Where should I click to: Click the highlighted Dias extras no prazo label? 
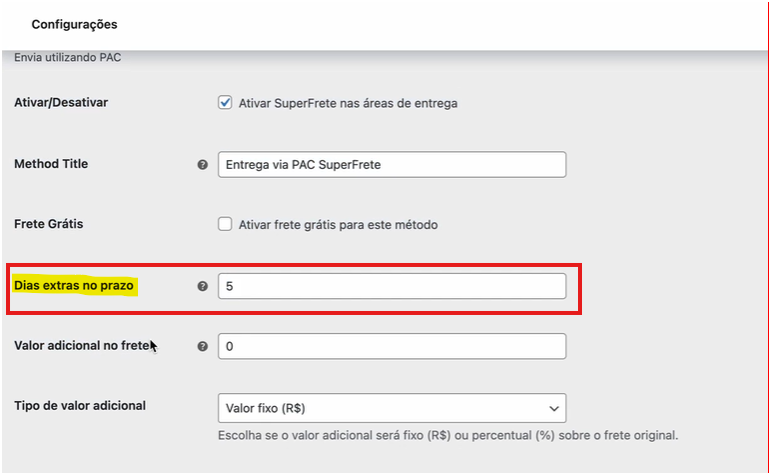click(74, 286)
